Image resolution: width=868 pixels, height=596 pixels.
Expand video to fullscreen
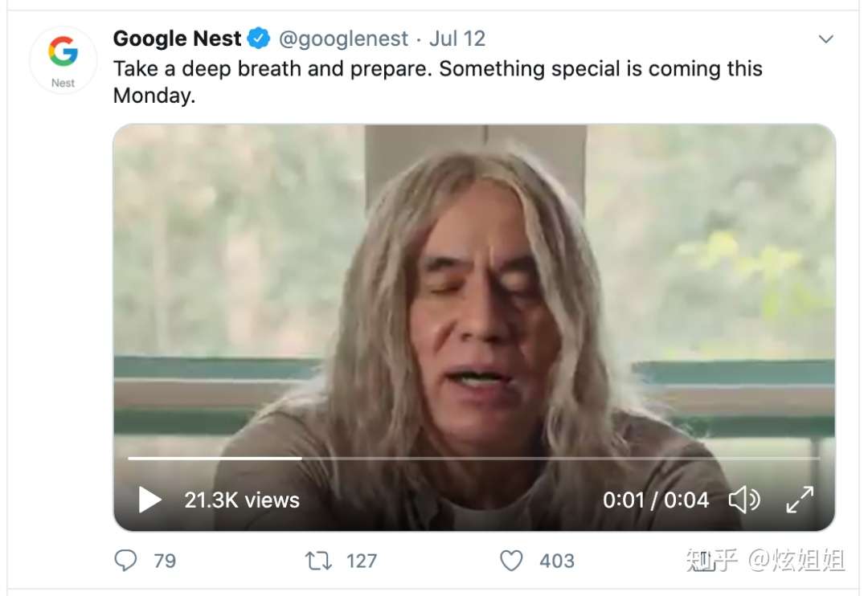click(x=800, y=500)
